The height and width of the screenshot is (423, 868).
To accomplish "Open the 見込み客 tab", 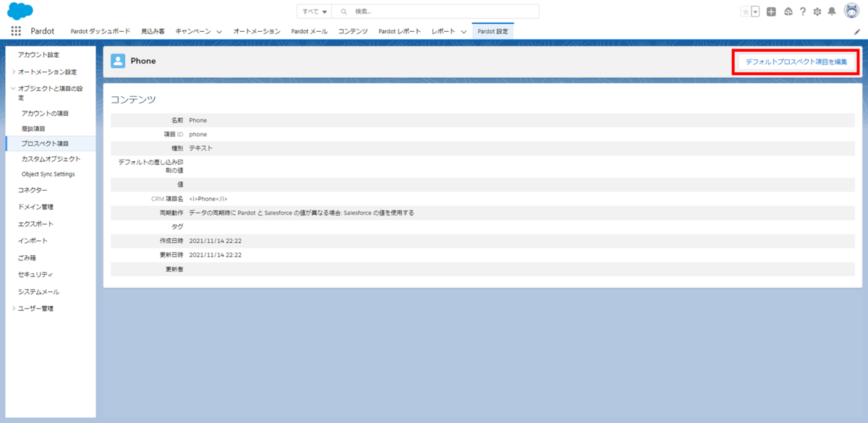I will point(153,31).
